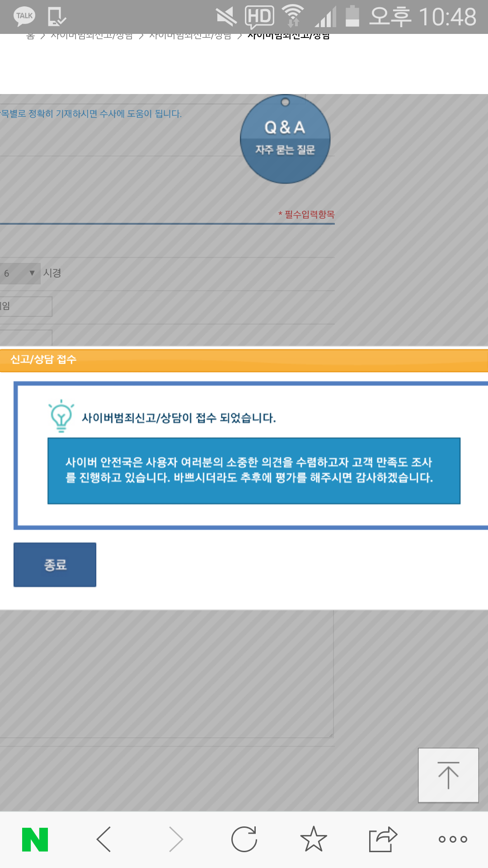
Task: Expand the hour dropdown showing 6
Action: point(20,274)
